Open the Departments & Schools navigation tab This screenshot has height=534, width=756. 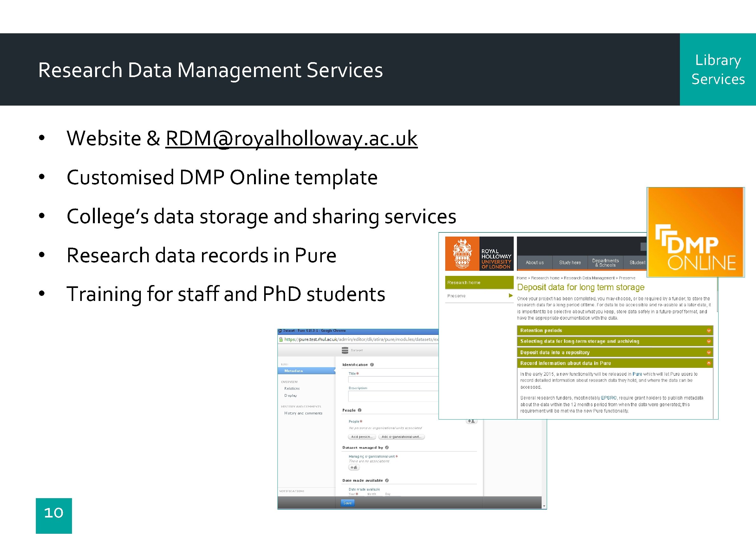pyautogui.click(x=605, y=263)
